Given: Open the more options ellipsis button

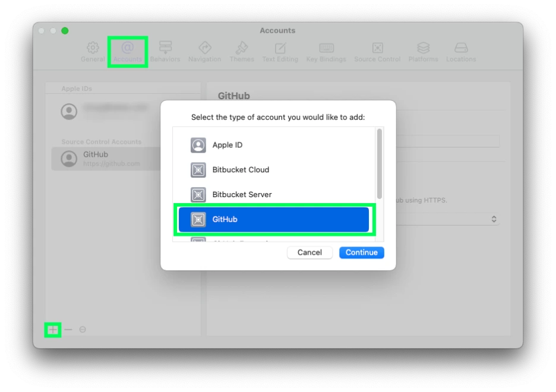Looking at the screenshot, I should click(x=83, y=330).
